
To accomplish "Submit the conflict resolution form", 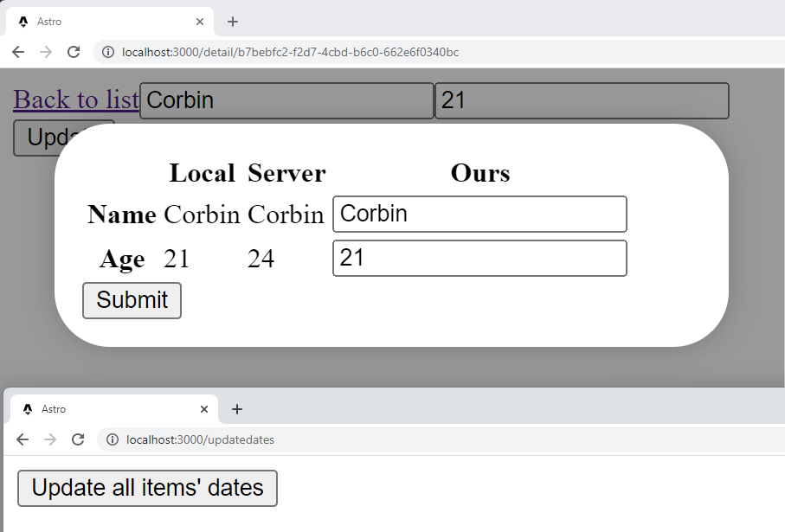I will click(x=132, y=300).
